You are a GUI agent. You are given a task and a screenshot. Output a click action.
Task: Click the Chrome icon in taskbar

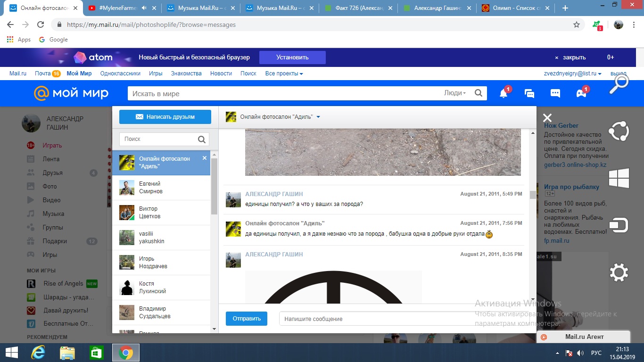click(x=125, y=353)
